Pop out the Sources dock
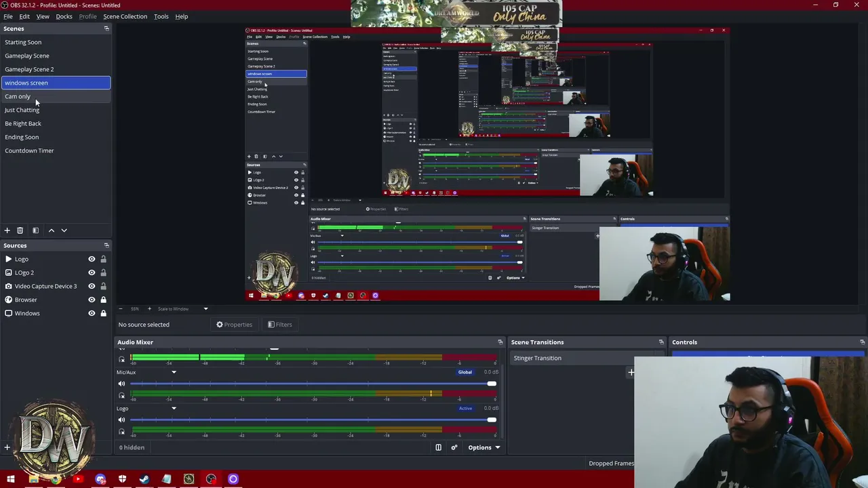The height and width of the screenshot is (488, 868). (x=106, y=245)
